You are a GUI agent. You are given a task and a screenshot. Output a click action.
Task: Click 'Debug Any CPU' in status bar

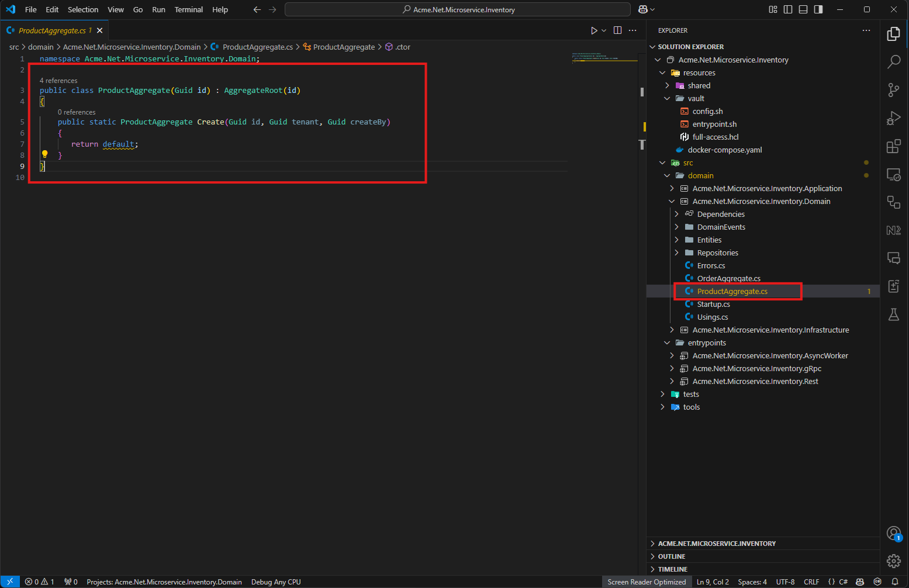tap(276, 582)
